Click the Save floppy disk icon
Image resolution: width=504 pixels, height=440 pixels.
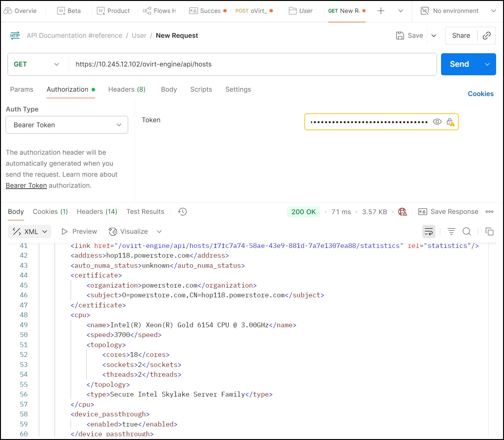click(x=400, y=36)
